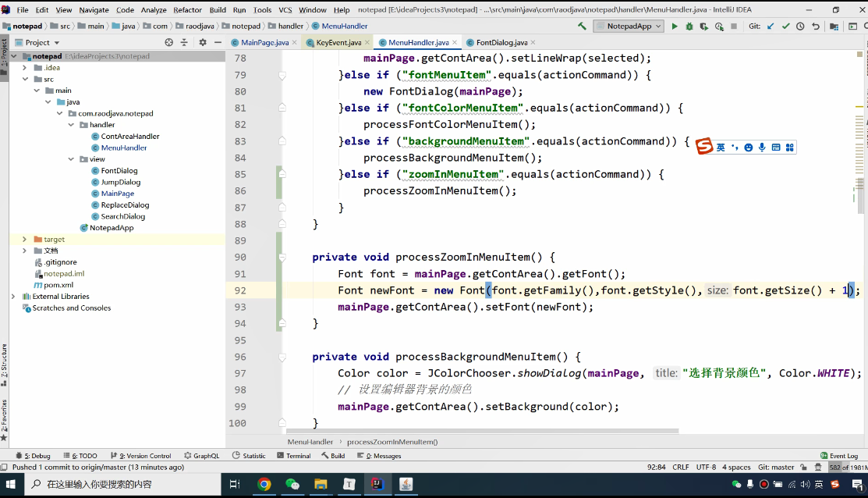The image size is (868, 498).
Task: Open NotepadApp run configuration dropdown
Action: click(x=629, y=26)
